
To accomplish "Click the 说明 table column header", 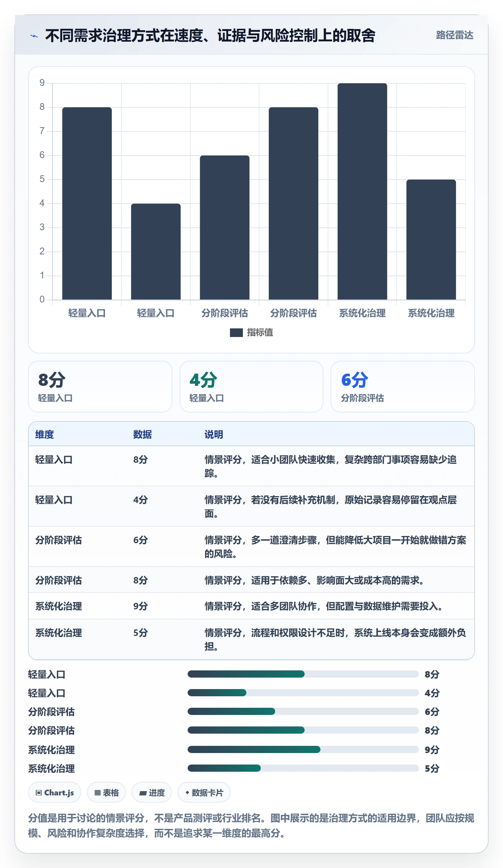I will [x=214, y=434].
